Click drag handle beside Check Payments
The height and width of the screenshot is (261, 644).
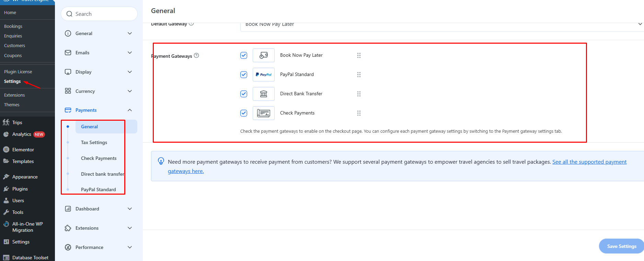[x=359, y=113]
